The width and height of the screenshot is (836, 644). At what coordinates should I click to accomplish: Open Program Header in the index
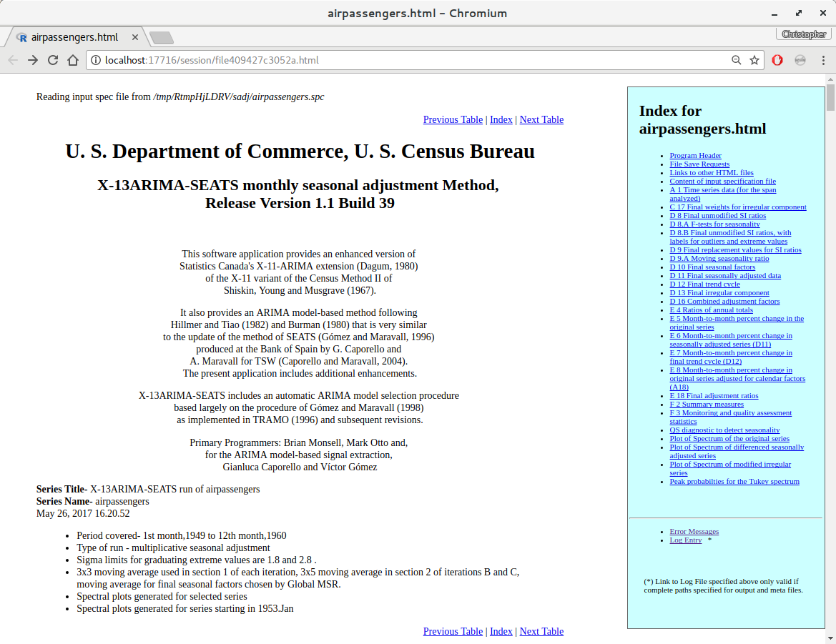coord(695,156)
